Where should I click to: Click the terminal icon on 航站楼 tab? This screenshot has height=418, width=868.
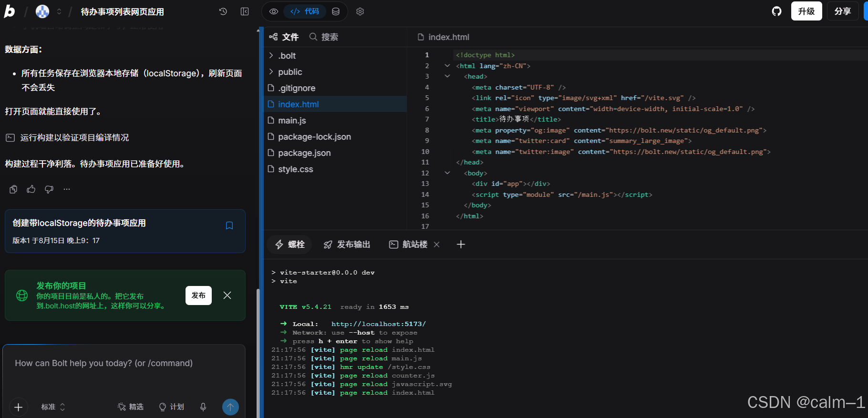[x=393, y=245]
